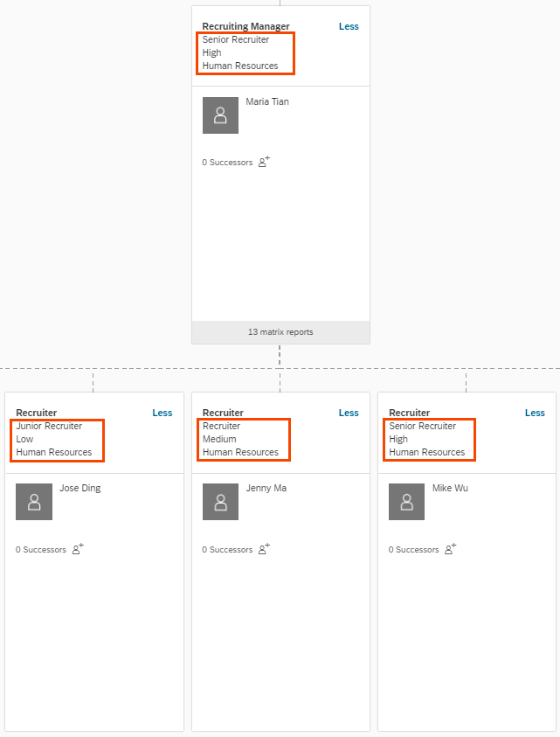Click Less on Jenny Ma's Recruiter card
Image resolution: width=560 pixels, height=737 pixels.
(x=349, y=413)
